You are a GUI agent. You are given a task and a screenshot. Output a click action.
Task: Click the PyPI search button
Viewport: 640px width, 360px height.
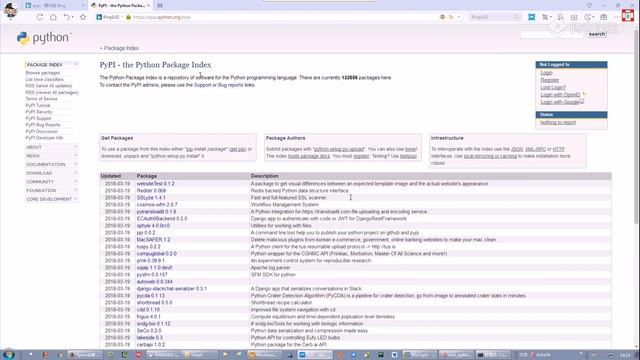[x=597, y=34]
